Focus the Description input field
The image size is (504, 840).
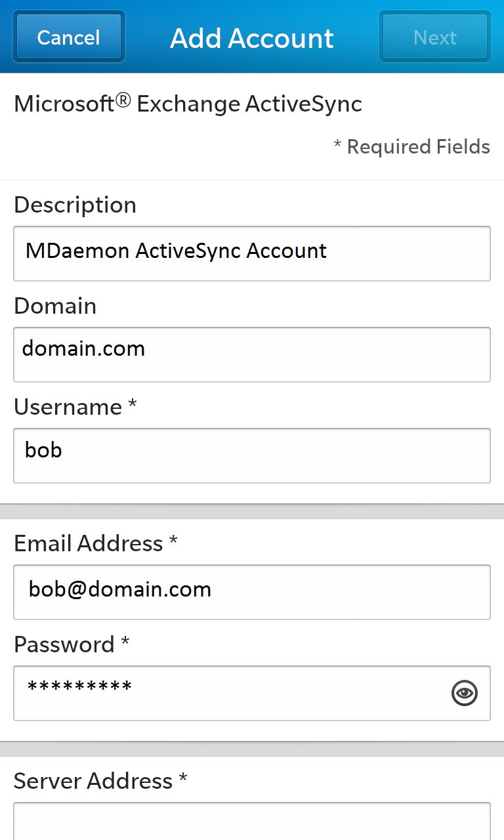(x=252, y=253)
